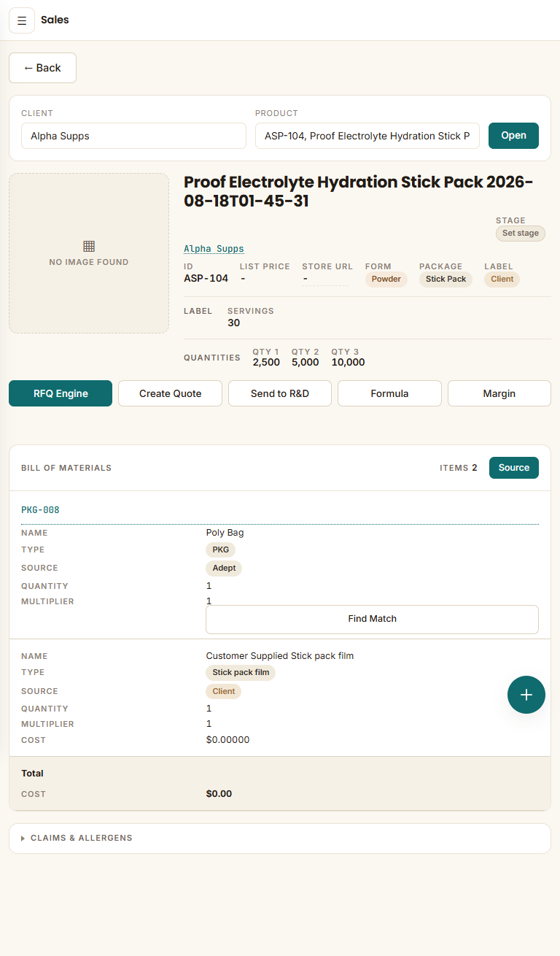Click the Client field showing Alpha Supps

(133, 136)
